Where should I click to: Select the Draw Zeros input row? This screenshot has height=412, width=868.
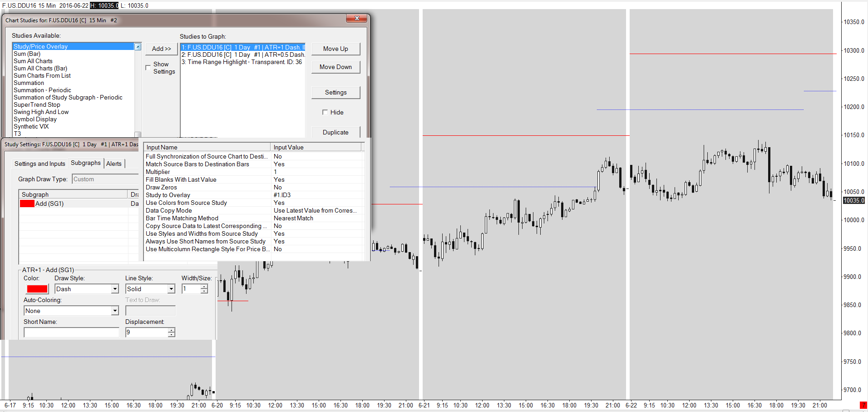pyautogui.click(x=254, y=187)
